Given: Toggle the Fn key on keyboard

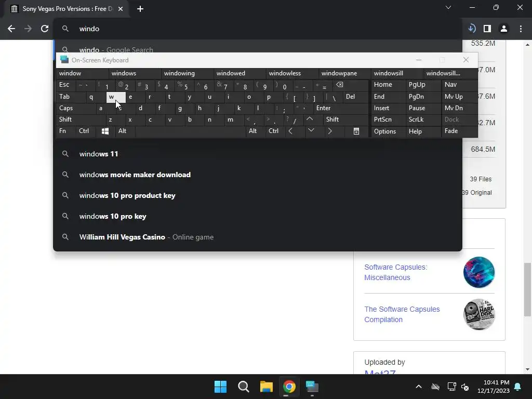Looking at the screenshot, I should [x=66, y=131].
